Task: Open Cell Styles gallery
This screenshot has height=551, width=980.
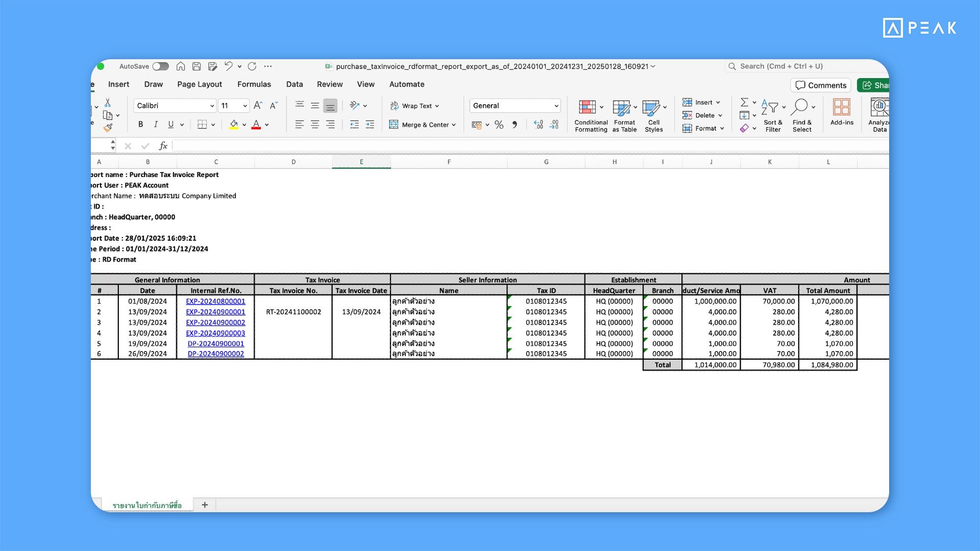Action: 654,116
